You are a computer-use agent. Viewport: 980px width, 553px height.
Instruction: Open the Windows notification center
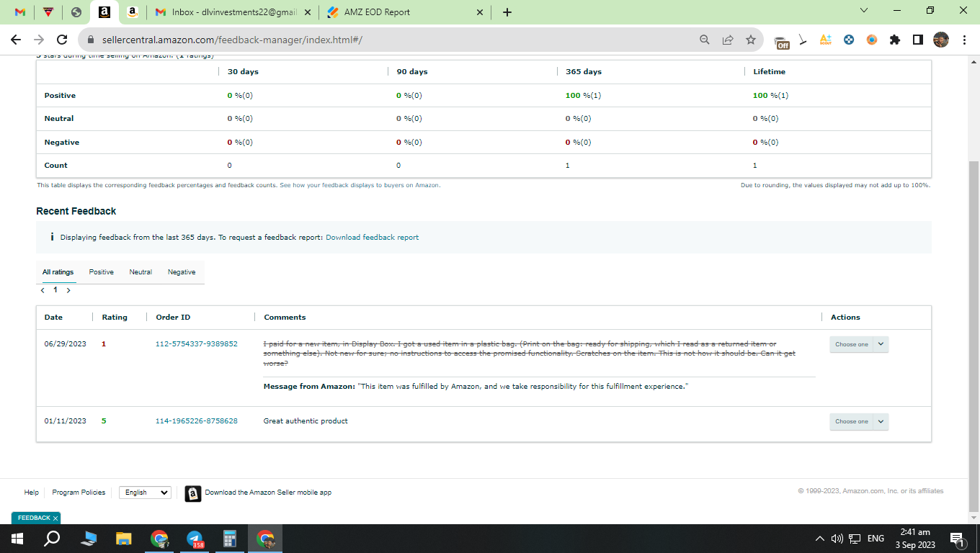(958, 539)
